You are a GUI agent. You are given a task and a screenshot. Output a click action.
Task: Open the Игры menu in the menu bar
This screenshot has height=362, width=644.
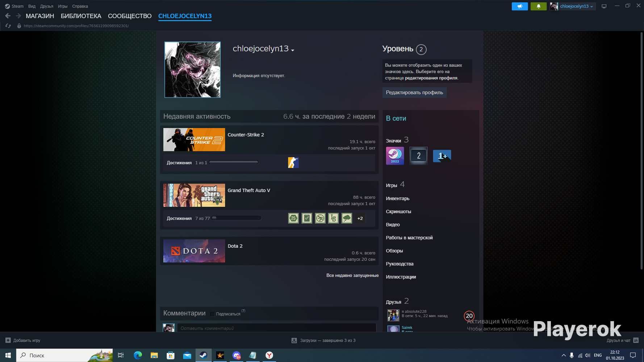point(63,6)
